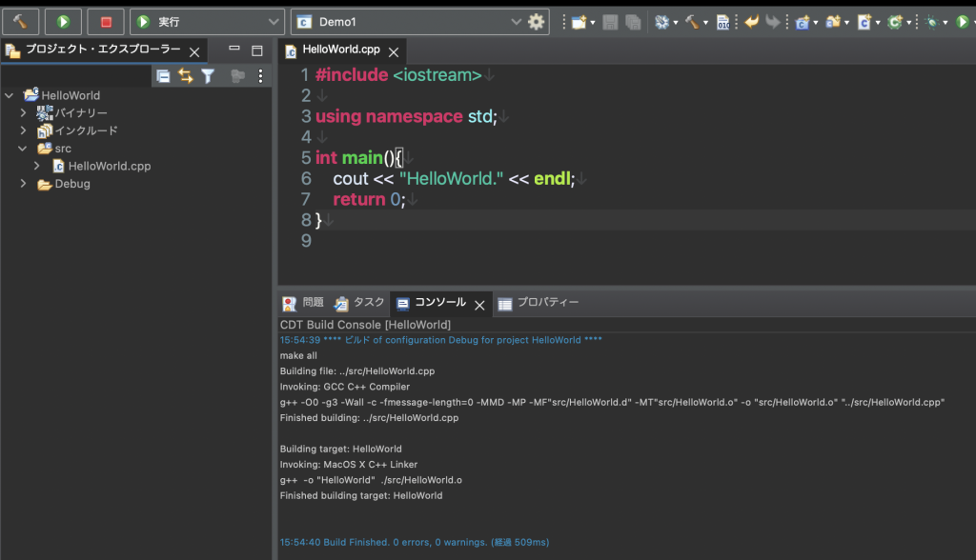976x560 pixels.
Task: Click the hammer Build button in launch bar
Action: (20, 21)
